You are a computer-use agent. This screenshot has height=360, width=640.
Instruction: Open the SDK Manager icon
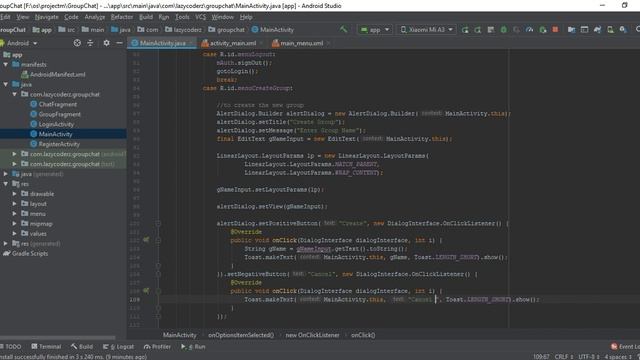coord(623,29)
